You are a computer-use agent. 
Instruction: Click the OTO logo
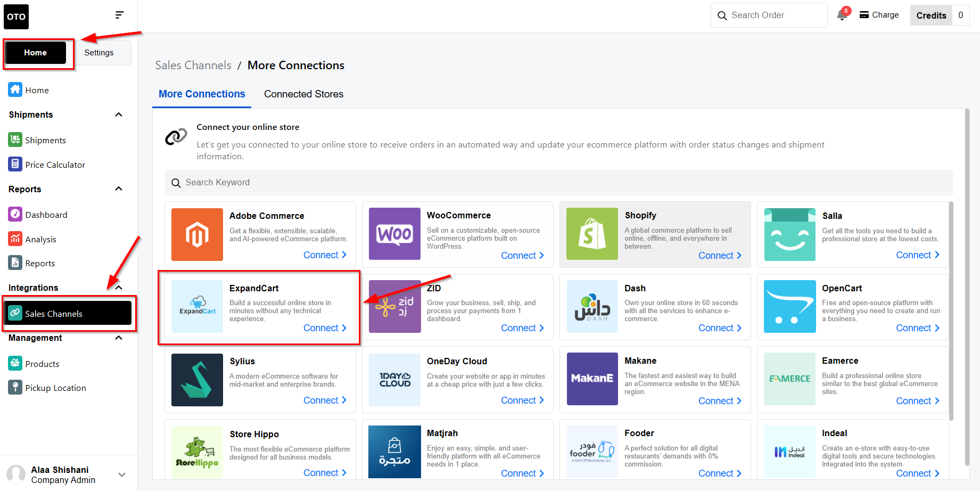tap(16, 17)
